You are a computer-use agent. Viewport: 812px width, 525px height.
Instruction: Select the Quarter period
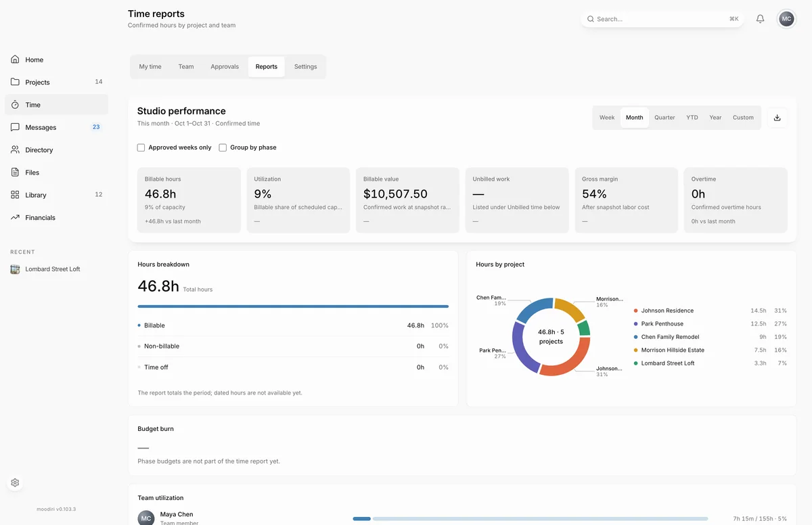click(x=664, y=118)
